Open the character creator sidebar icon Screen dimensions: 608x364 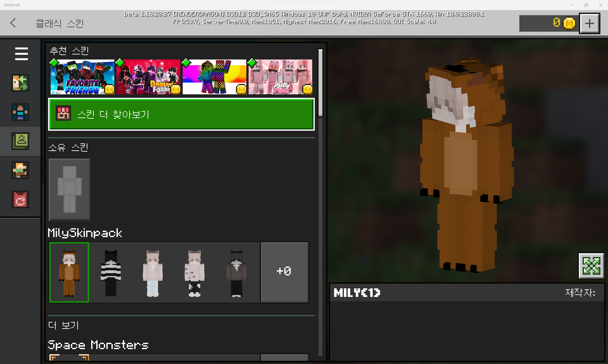coord(20,83)
